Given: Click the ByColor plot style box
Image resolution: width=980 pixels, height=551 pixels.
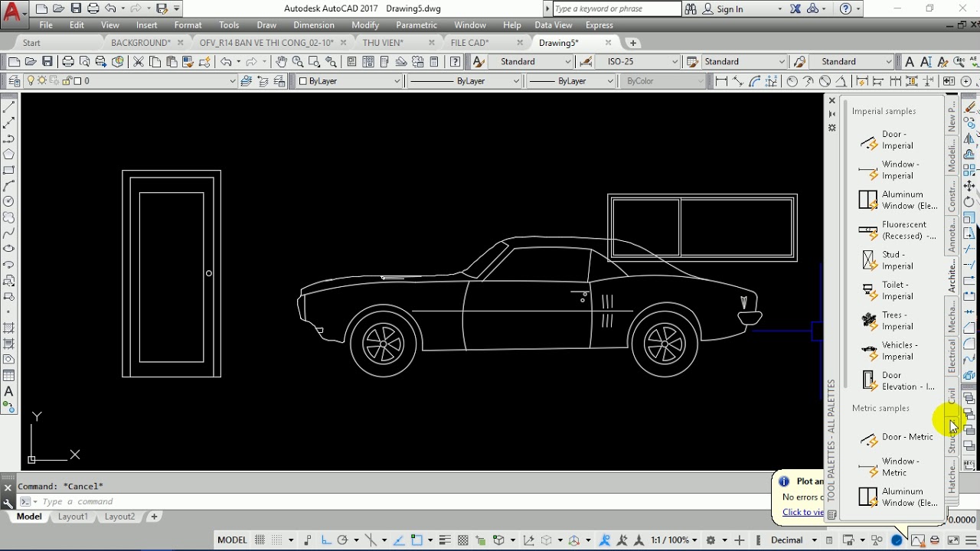Looking at the screenshot, I should click(665, 81).
